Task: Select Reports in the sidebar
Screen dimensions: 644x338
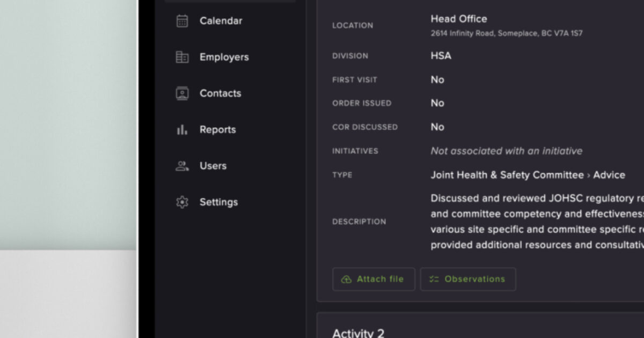Action: point(218,129)
